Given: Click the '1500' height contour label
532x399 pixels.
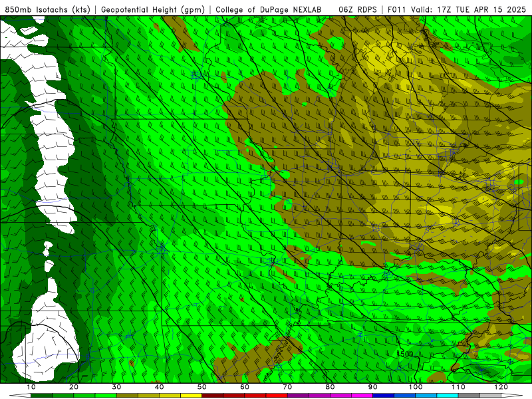Looking at the screenshot, I should pyautogui.click(x=405, y=354).
